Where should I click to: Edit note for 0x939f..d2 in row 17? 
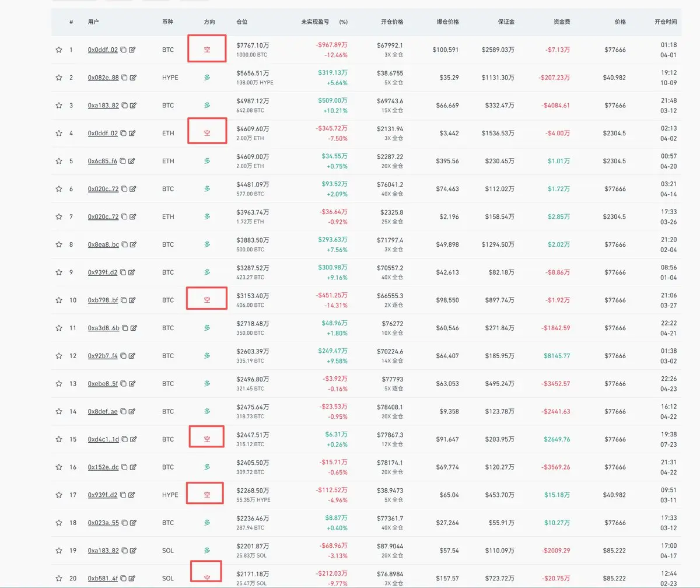[x=132, y=495]
